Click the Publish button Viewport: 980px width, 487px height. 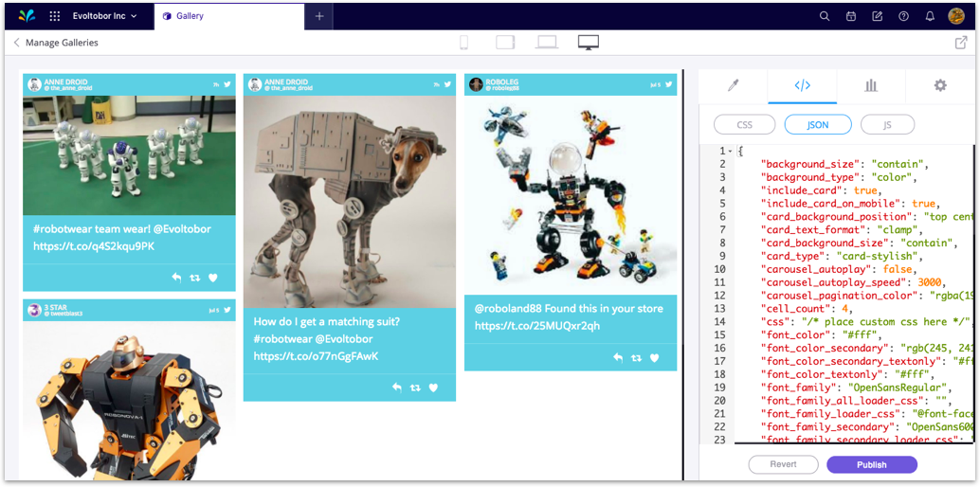pos(872,464)
